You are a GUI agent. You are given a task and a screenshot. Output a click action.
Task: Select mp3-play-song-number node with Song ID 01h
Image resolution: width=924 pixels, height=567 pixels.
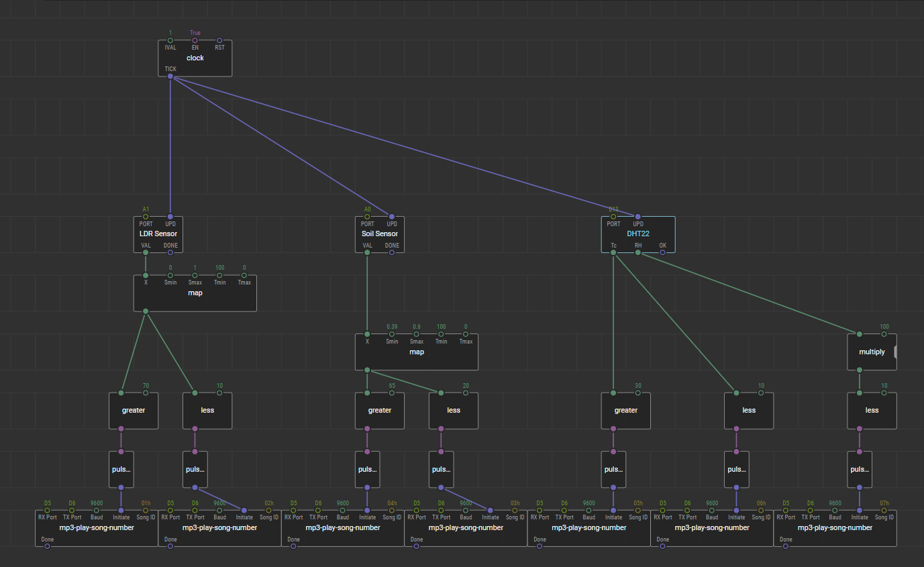[x=97, y=528]
